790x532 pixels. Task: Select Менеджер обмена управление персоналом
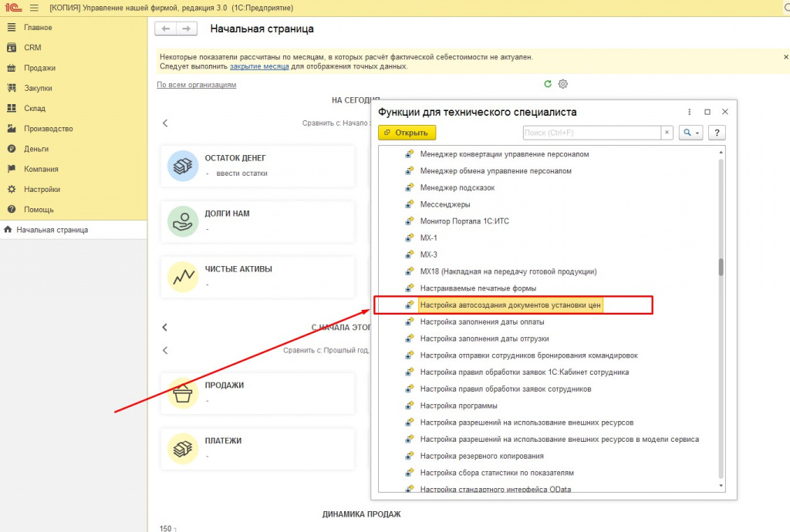496,170
